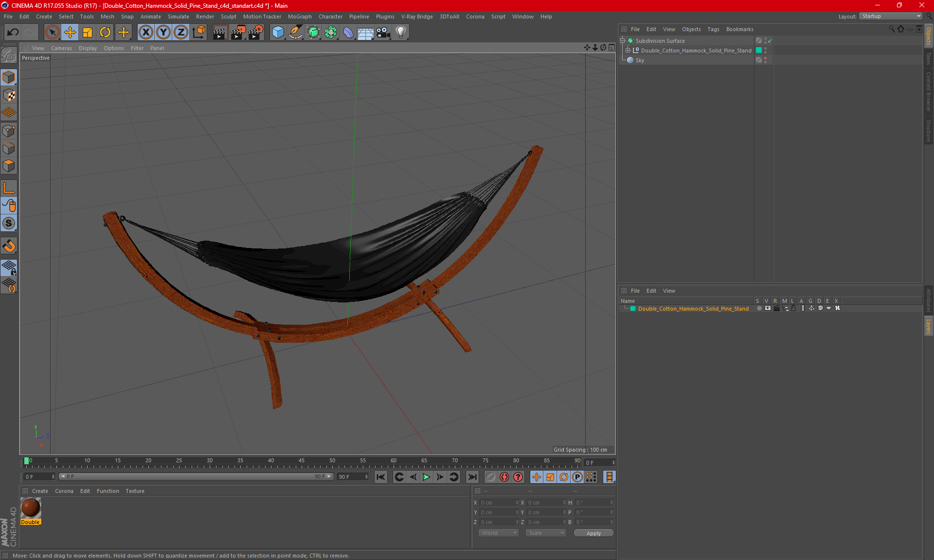Play the animation forward
Image resolution: width=934 pixels, height=560 pixels.
[426, 477]
